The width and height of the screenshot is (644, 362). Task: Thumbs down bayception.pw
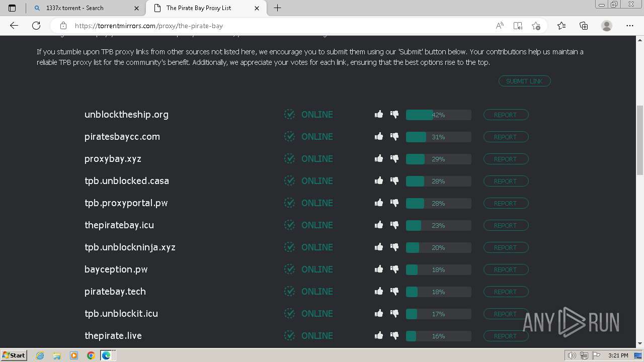pyautogui.click(x=394, y=269)
